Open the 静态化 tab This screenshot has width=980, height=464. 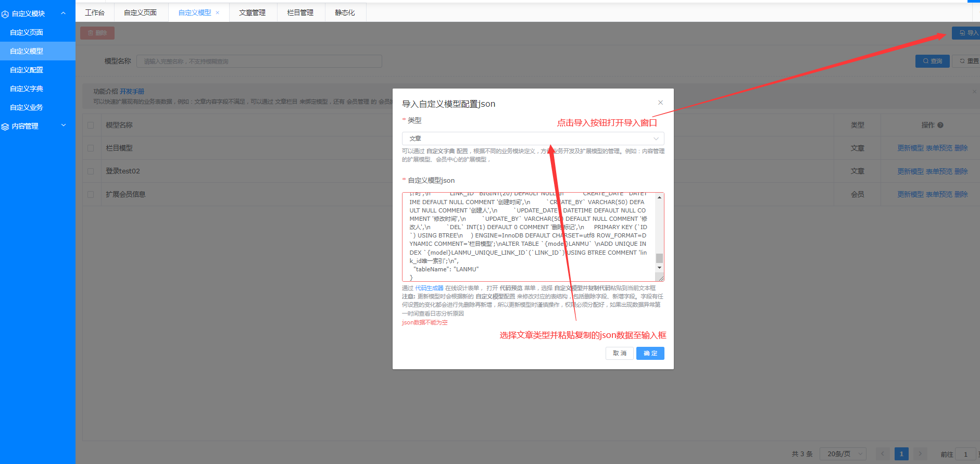(345, 12)
